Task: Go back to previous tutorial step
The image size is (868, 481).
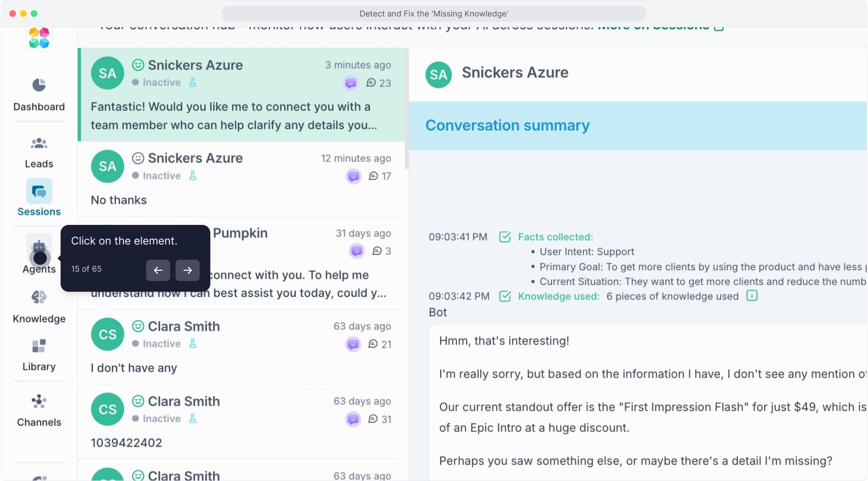Action: pyautogui.click(x=158, y=270)
